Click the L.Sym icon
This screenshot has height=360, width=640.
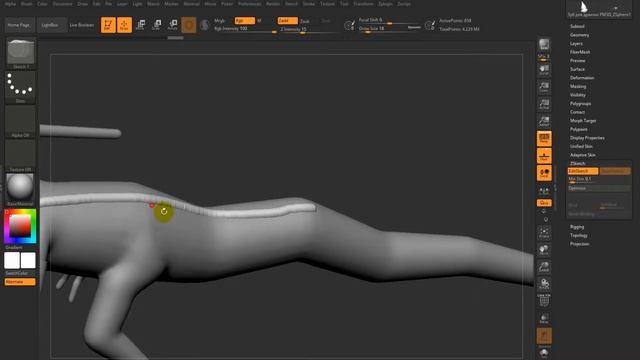point(544,191)
